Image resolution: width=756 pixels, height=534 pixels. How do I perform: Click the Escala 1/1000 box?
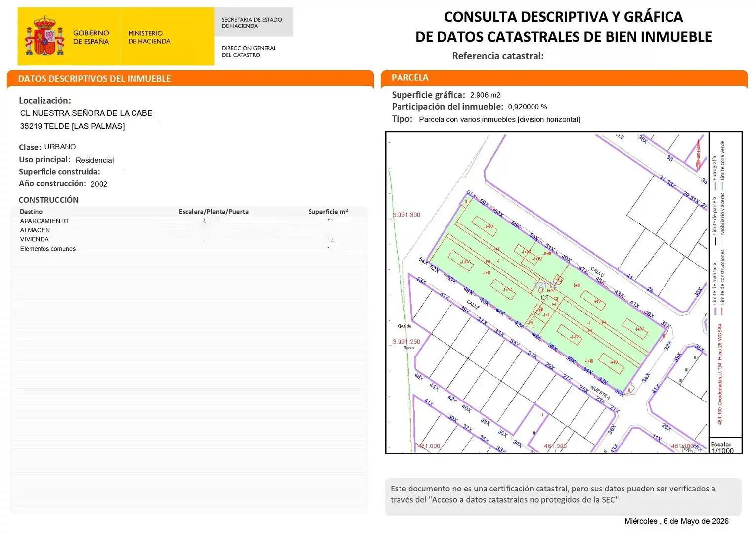point(725,446)
